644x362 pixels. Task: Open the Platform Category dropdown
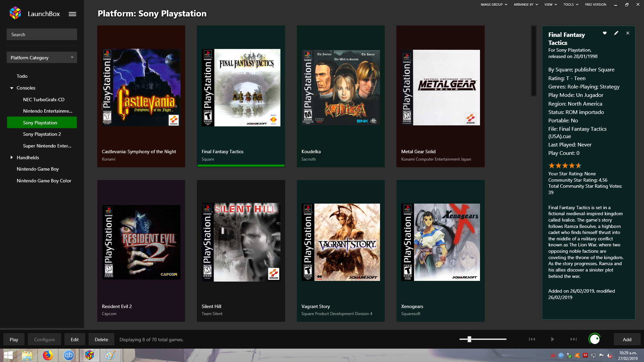[x=42, y=57]
